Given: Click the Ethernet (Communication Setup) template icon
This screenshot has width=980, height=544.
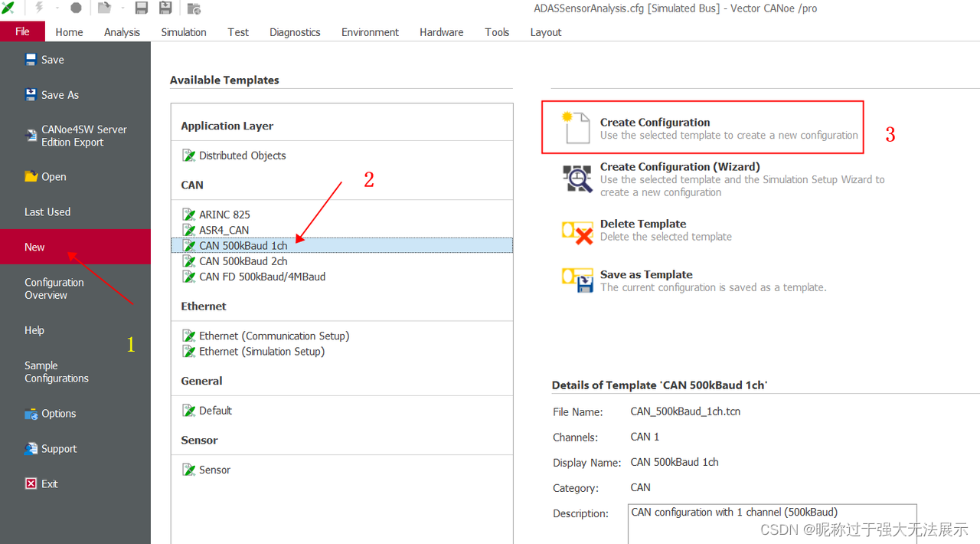Looking at the screenshot, I should click(189, 336).
